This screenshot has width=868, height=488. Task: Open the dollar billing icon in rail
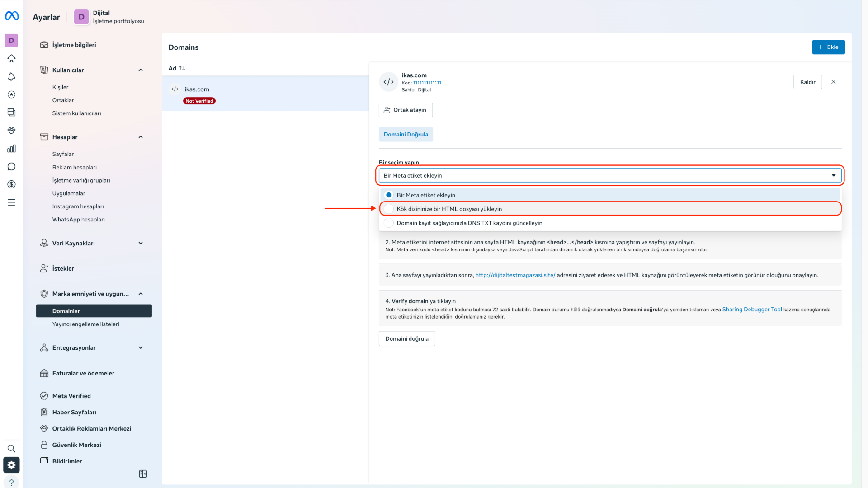[11, 184]
